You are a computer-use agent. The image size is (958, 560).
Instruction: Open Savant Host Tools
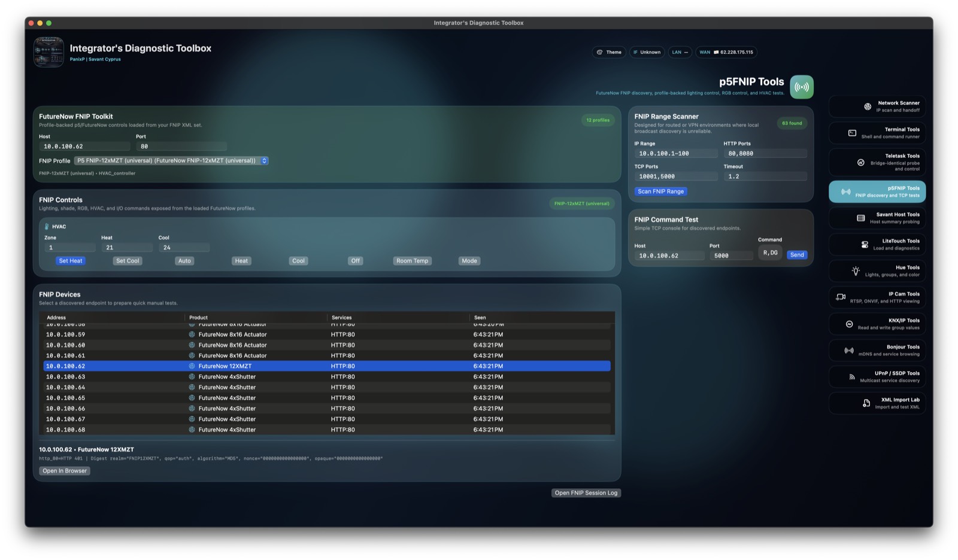(x=877, y=218)
